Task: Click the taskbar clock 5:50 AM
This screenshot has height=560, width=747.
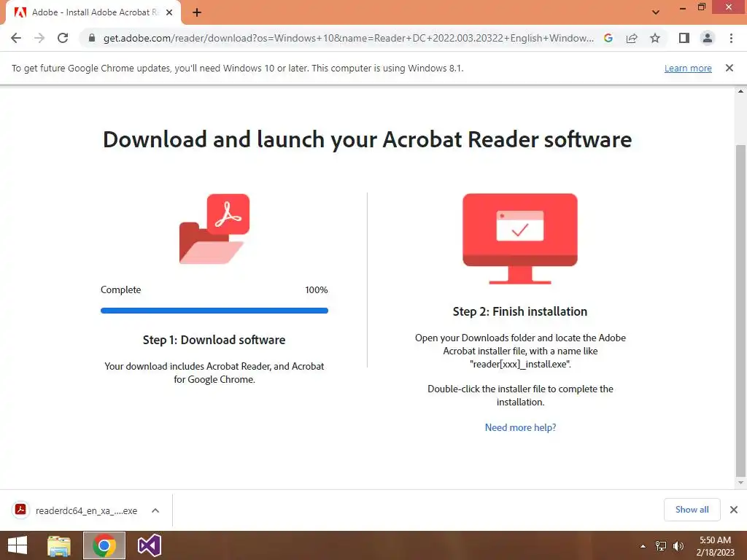Action: coord(715,545)
